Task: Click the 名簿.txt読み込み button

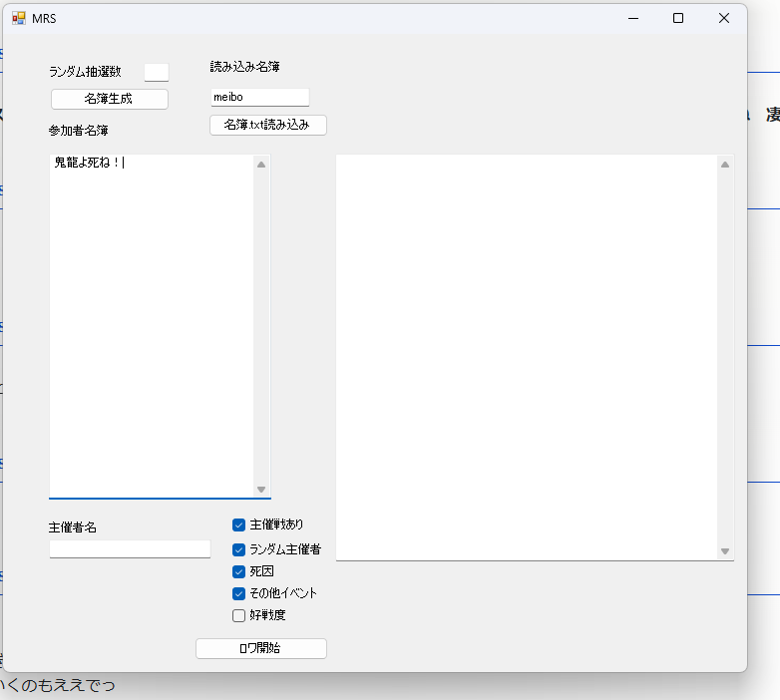Action: tap(267, 125)
